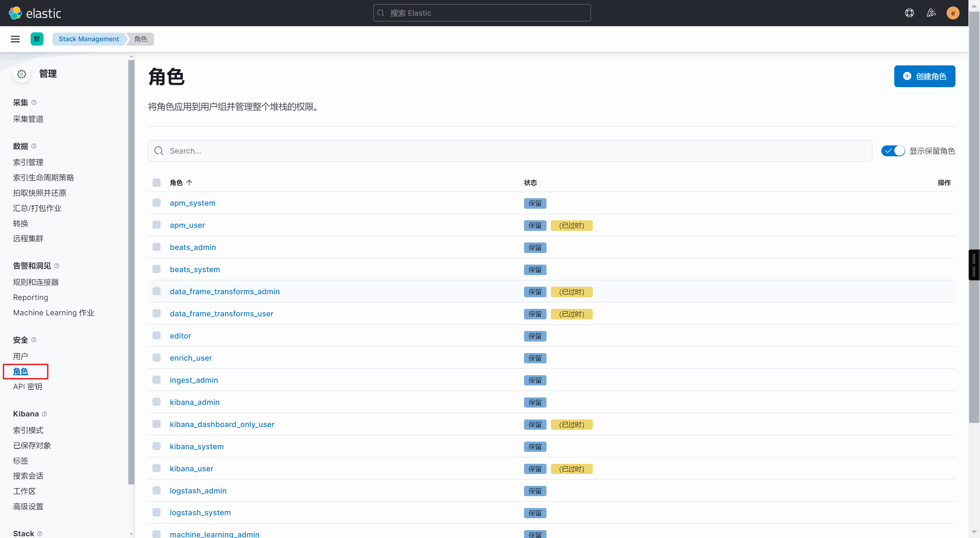
Task: Click the green default space avatar
Action: point(37,39)
